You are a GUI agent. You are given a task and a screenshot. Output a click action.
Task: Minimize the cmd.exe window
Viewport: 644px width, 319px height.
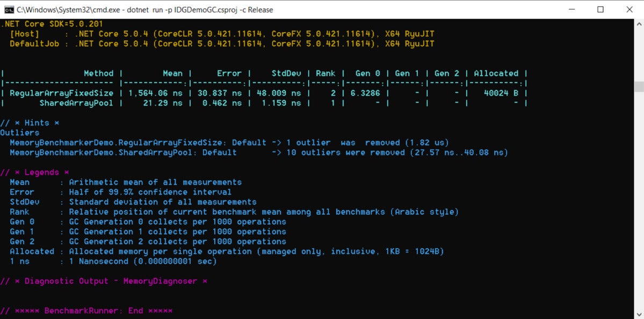571,10
